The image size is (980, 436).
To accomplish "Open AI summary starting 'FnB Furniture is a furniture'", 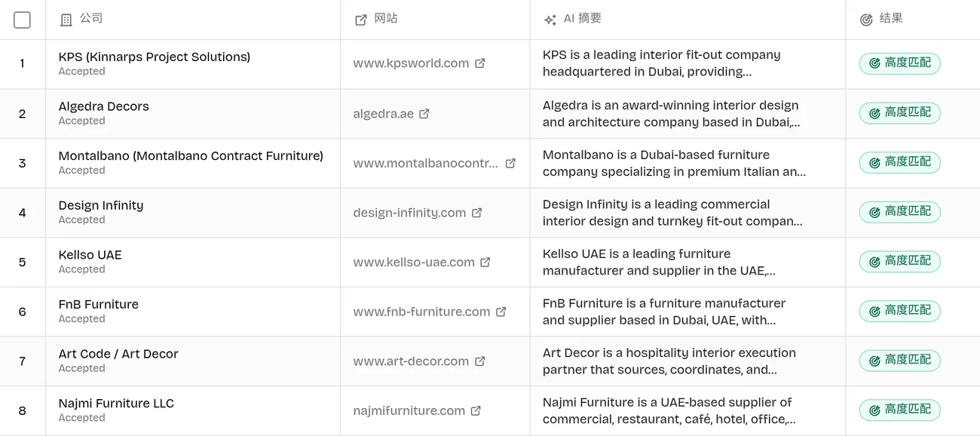I will pos(664,312).
